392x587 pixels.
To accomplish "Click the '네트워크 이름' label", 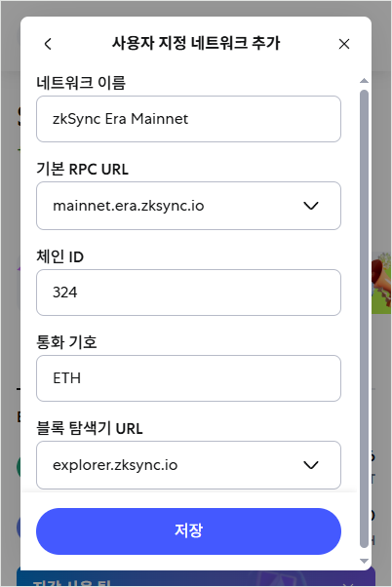I will 81,82.
